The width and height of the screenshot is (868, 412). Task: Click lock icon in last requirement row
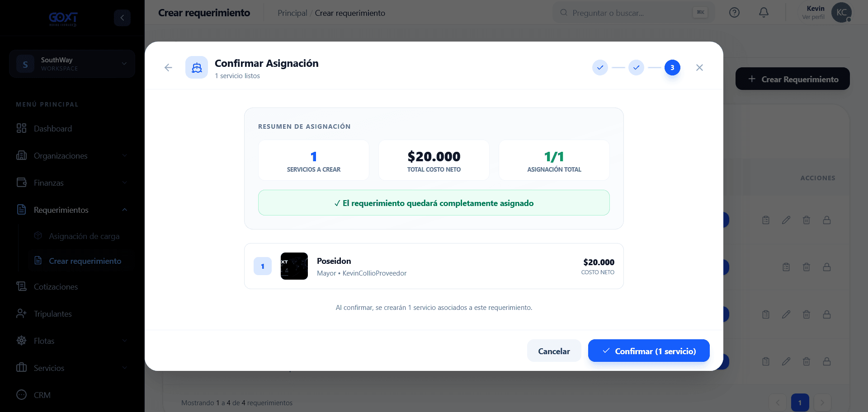coord(827,361)
